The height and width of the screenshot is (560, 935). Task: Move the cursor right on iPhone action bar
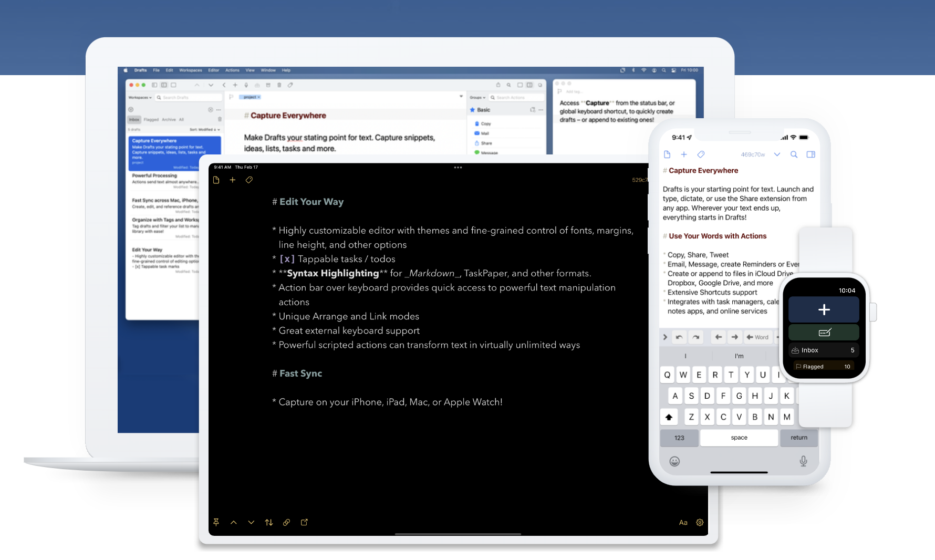pos(735,337)
